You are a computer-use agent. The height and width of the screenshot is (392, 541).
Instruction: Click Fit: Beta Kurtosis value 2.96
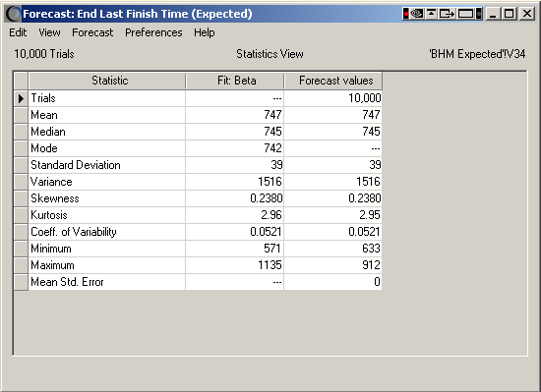pyautogui.click(x=235, y=215)
